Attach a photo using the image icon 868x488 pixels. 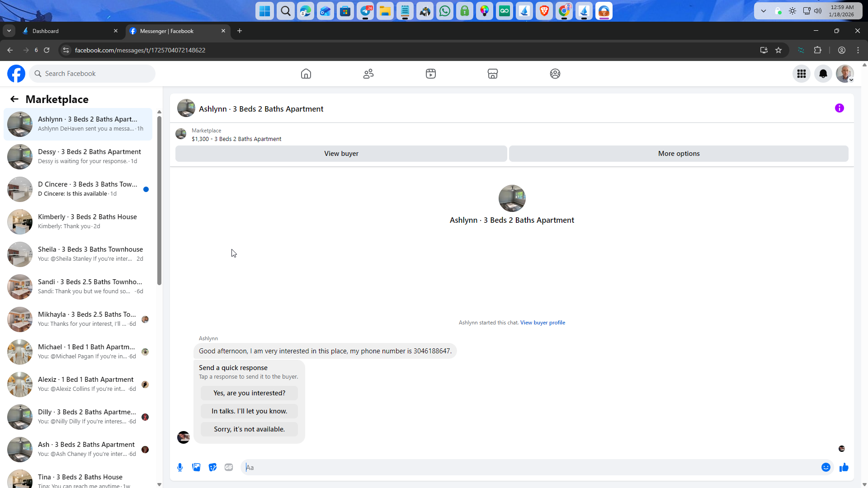(196, 467)
